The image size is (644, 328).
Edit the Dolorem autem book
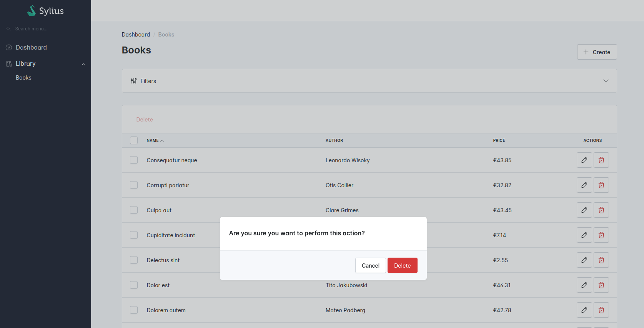click(x=584, y=310)
